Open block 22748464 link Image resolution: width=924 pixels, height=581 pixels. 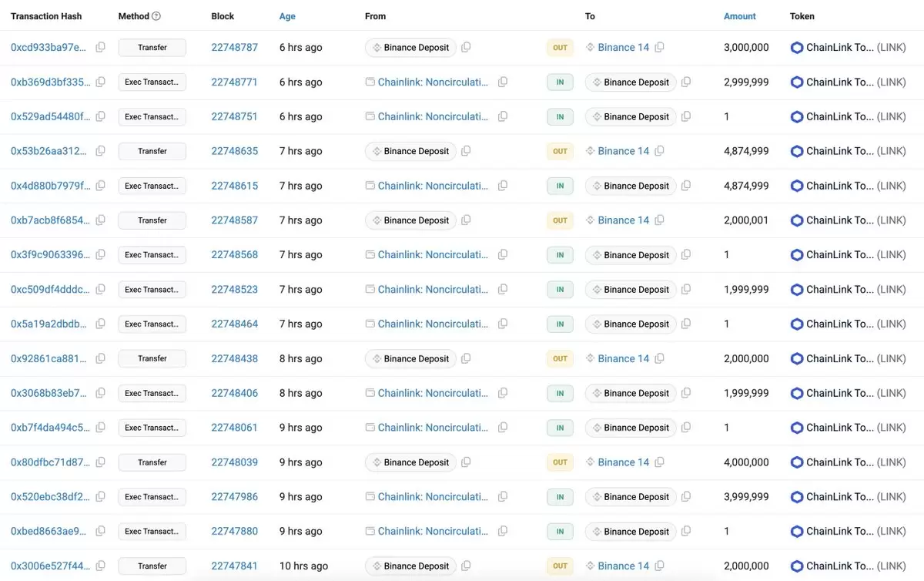click(x=235, y=324)
